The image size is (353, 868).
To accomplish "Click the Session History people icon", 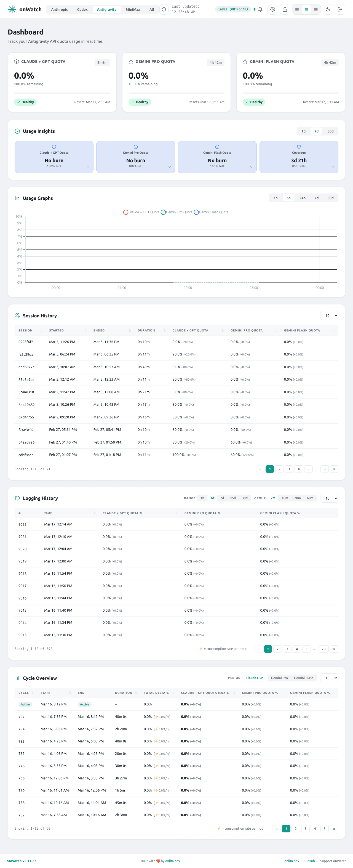I will pos(18,316).
